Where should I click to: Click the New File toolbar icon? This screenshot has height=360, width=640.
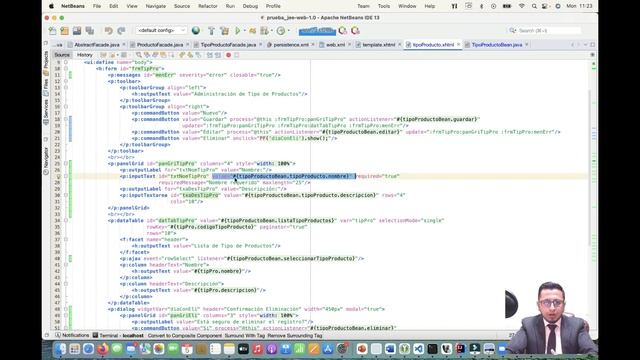pos(53,31)
